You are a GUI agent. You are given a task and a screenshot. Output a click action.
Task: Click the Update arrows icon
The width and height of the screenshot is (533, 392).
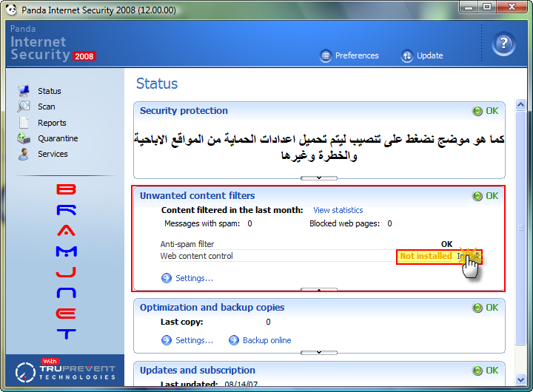click(x=407, y=55)
